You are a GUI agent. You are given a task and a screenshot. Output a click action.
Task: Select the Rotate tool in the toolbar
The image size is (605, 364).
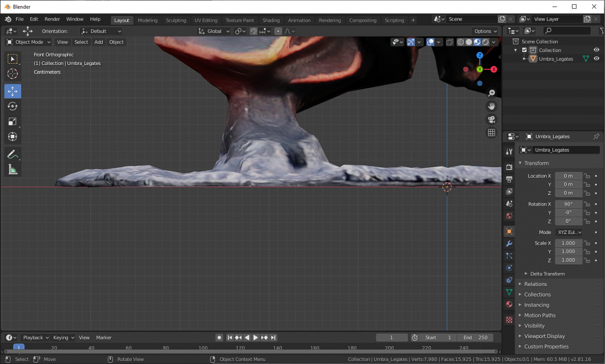(12, 106)
